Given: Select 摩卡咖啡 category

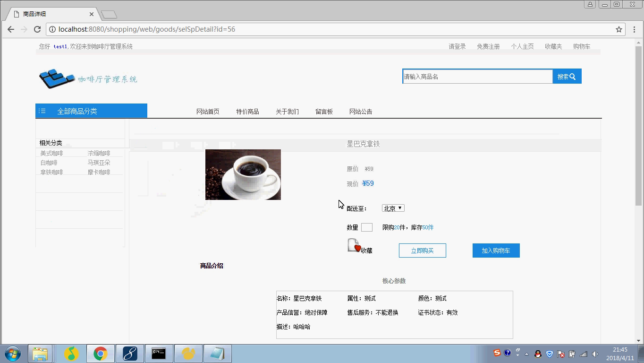Looking at the screenshot, I should tap(99, 173).
